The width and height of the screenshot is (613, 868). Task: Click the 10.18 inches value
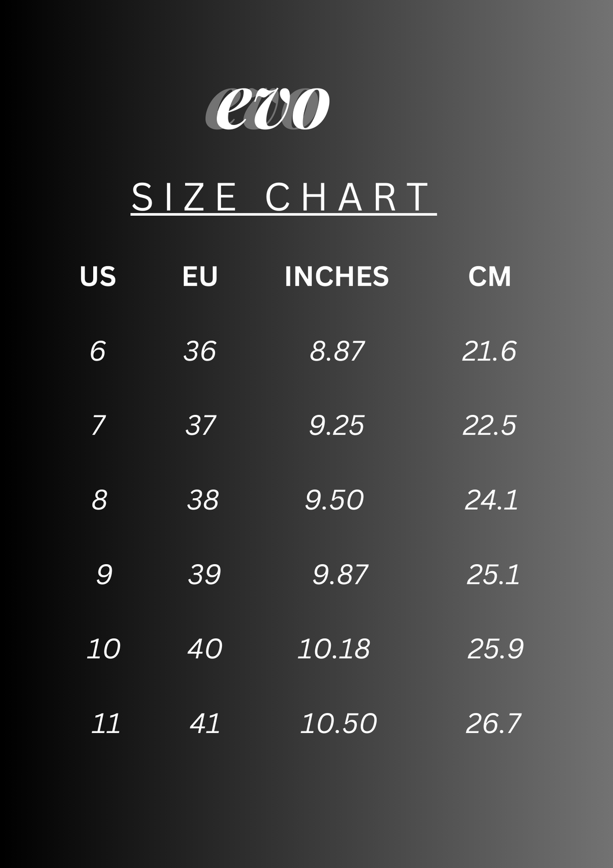click(334, 649)
